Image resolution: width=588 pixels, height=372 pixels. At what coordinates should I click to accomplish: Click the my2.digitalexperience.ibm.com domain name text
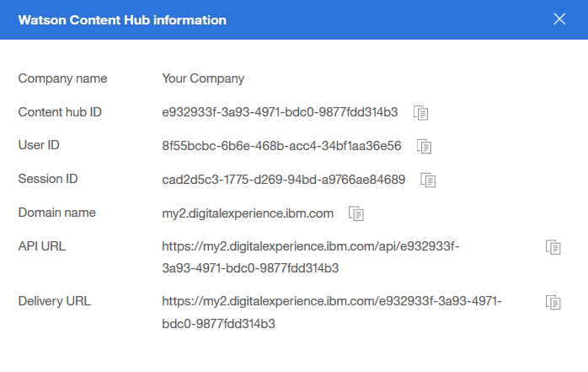[x=248, y=213]
